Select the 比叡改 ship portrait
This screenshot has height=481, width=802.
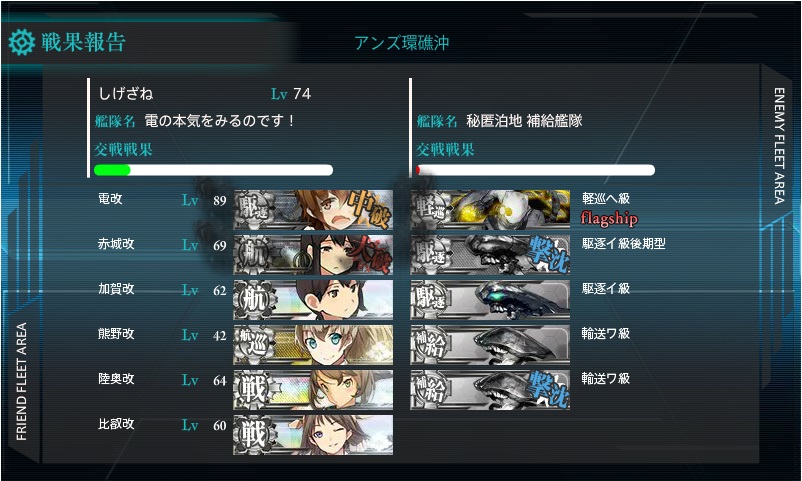(313, 434)
